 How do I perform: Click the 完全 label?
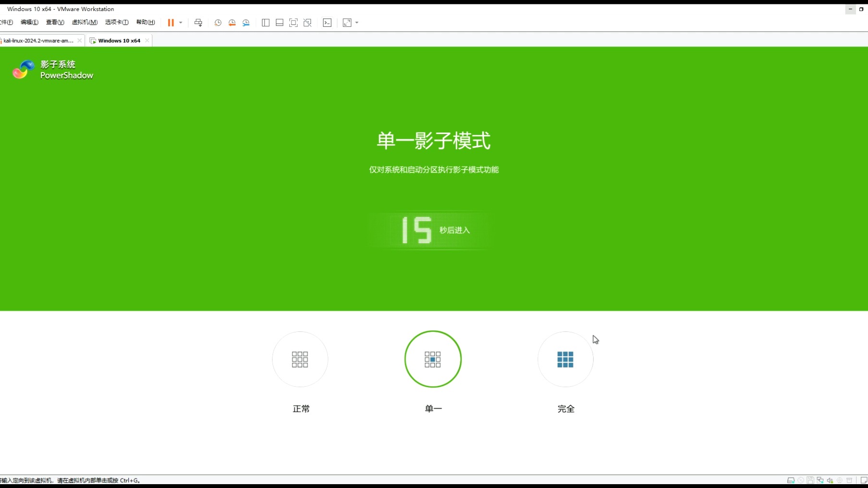(x=566, y=409)
